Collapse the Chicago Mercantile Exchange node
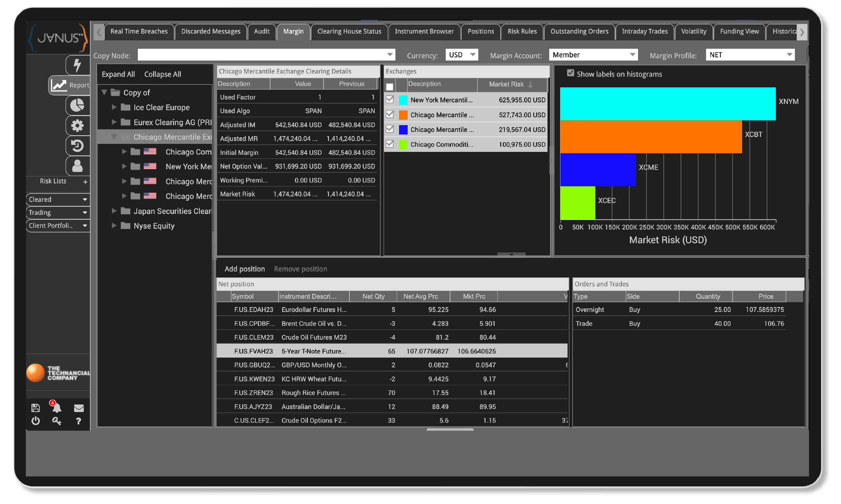Viewport: 841px width, 504px height. 114,137
